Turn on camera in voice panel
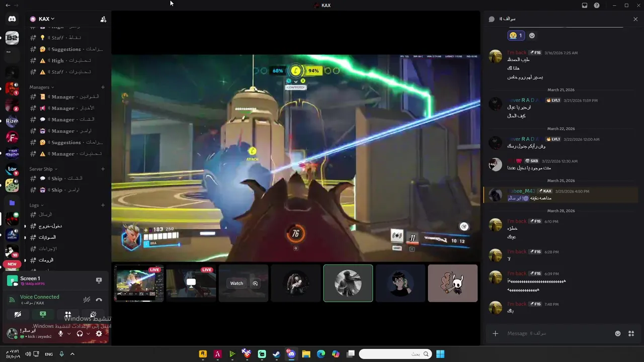 coord(18,314)
